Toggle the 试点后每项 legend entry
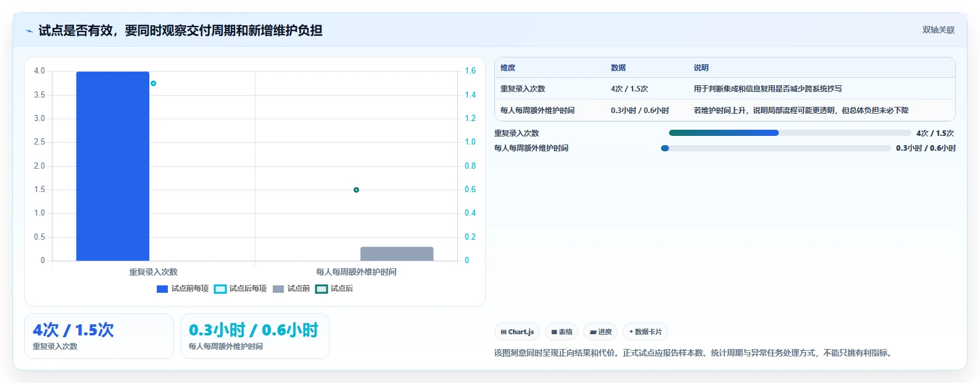This screenshot has height=383, width=980. 241,288
